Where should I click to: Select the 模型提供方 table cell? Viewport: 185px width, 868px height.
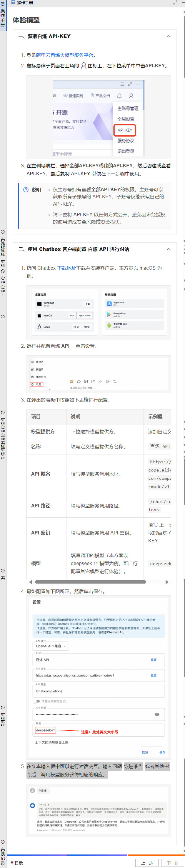[46, 431]
